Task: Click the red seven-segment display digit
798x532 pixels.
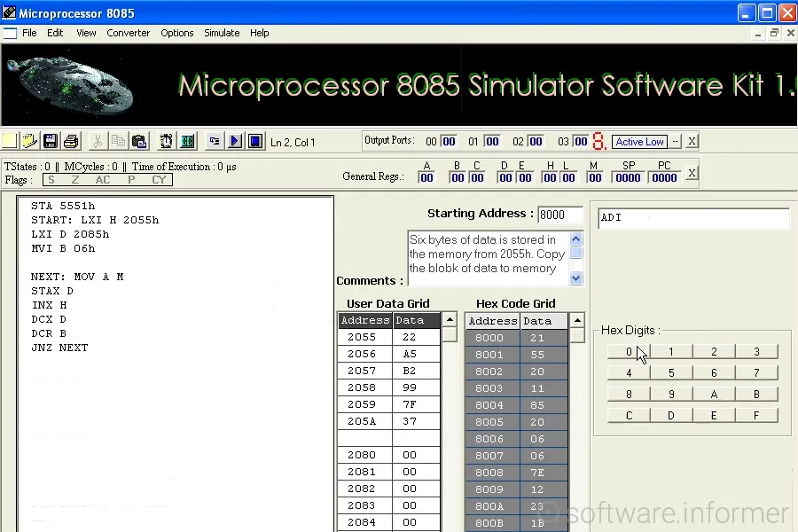Action: click(599, 142)
